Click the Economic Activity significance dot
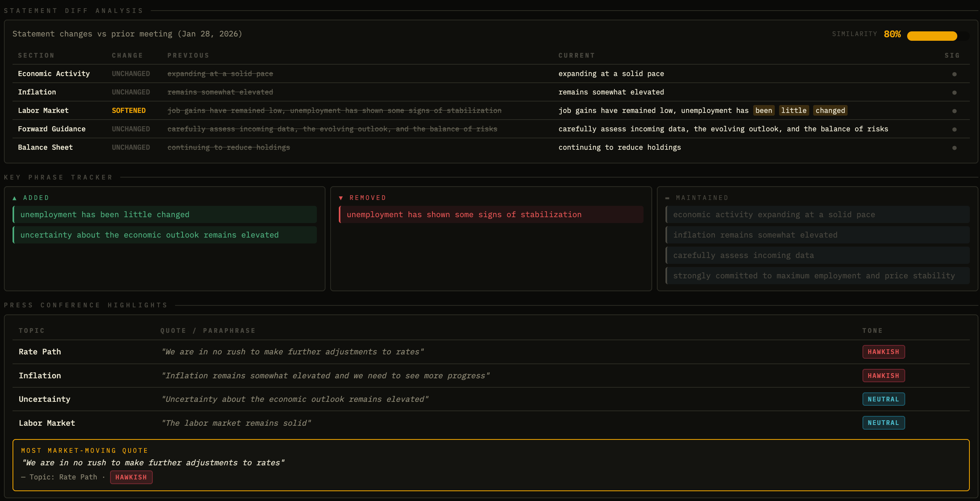Viewport: 980px width, 501px height. click(954, 74)
